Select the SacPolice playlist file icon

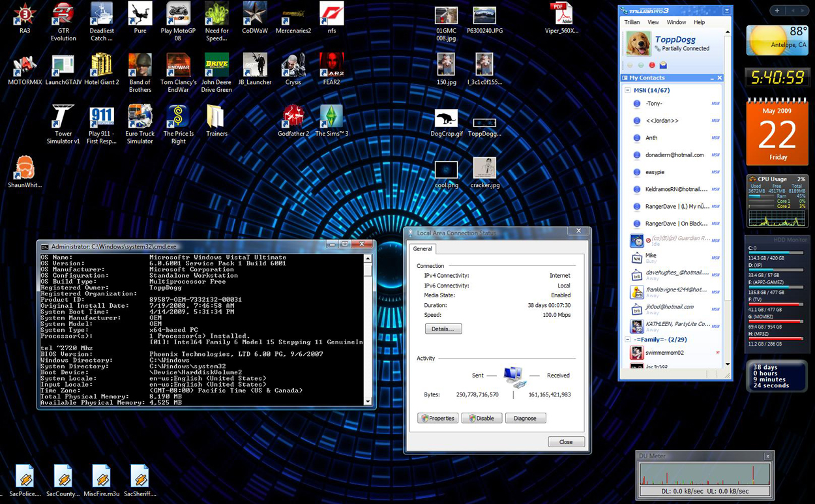[x=25, y=481]
